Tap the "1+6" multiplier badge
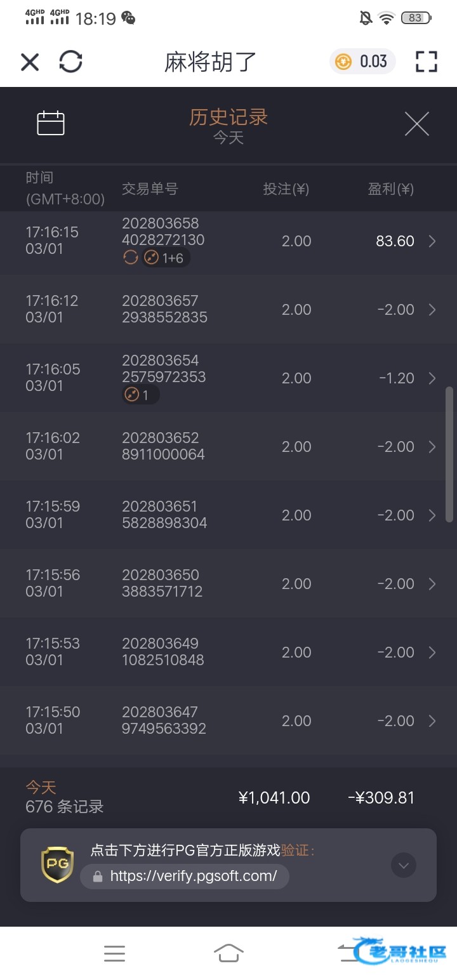 point(165,258)
